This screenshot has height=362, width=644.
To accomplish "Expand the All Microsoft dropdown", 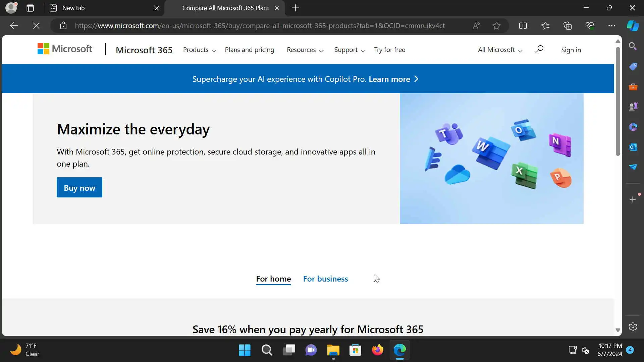I will click(500, 50).
